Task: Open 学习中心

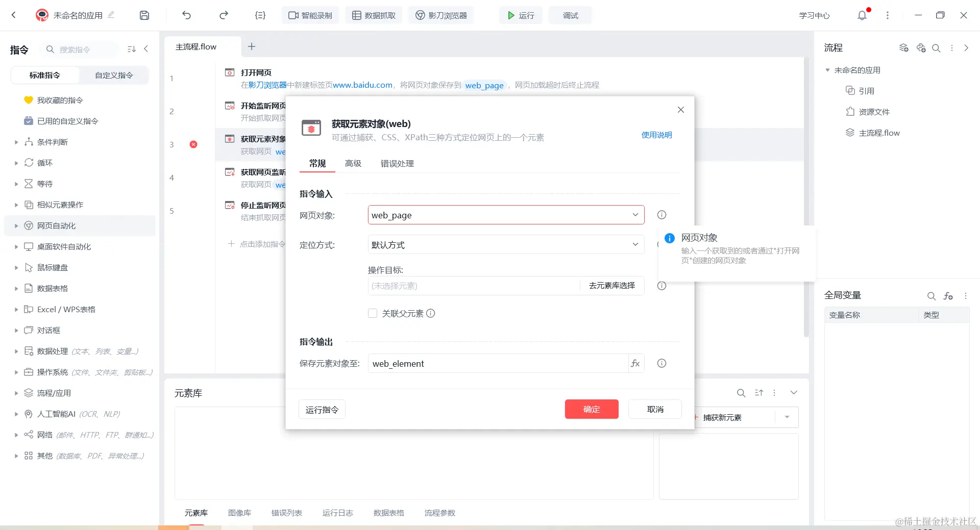Action: pyautogui.click(x=814, y=15)
